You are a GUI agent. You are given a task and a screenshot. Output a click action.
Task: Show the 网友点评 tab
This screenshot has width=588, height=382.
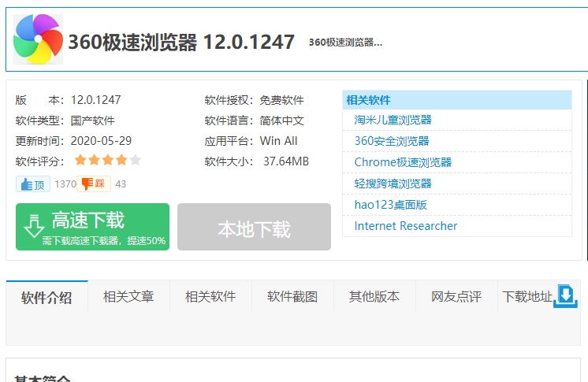click(x=456, y=297)
